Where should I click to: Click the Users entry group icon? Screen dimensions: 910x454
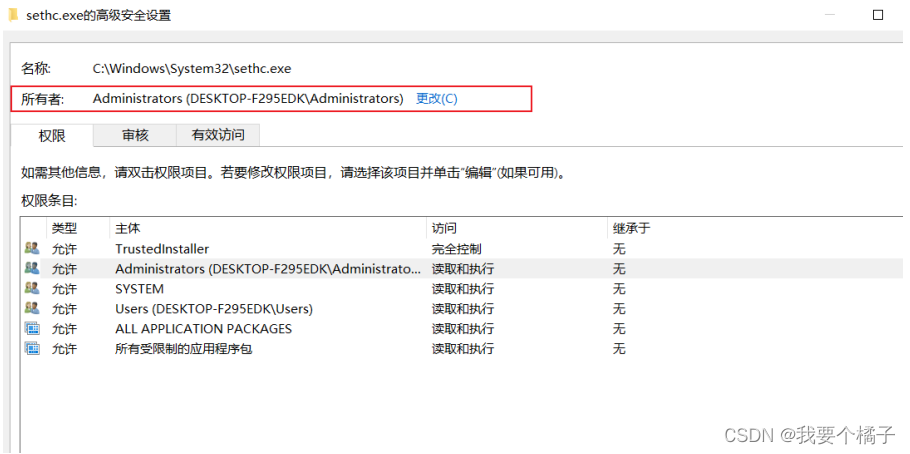click(32, 308)
